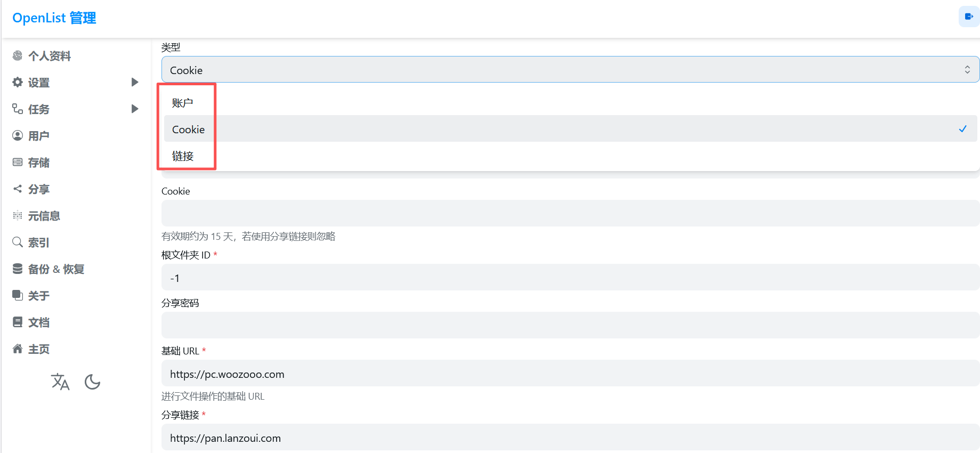Image resolution: width=980 pixels, height=453 pixels.
Task: Select the 账户 option in the dropdown
Action: 183,103
